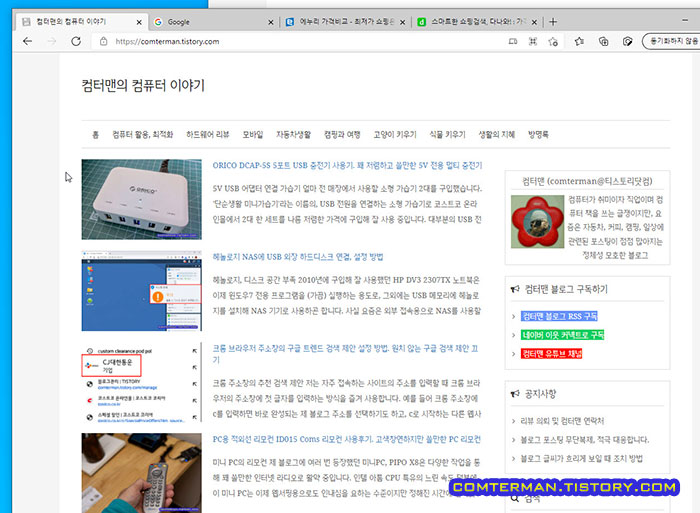Open the 자동차생활 menu item
The image size is (700, 513).
[x=293, y=134]
